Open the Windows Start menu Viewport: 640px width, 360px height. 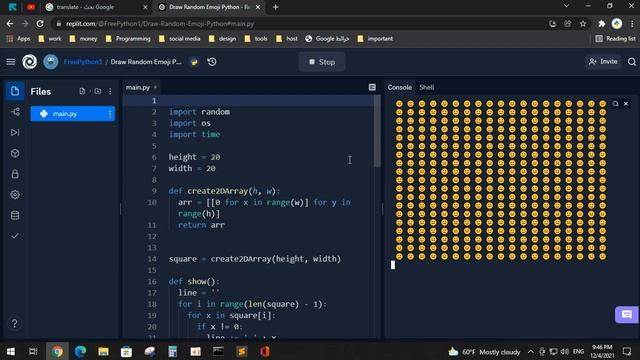(11, 351)
